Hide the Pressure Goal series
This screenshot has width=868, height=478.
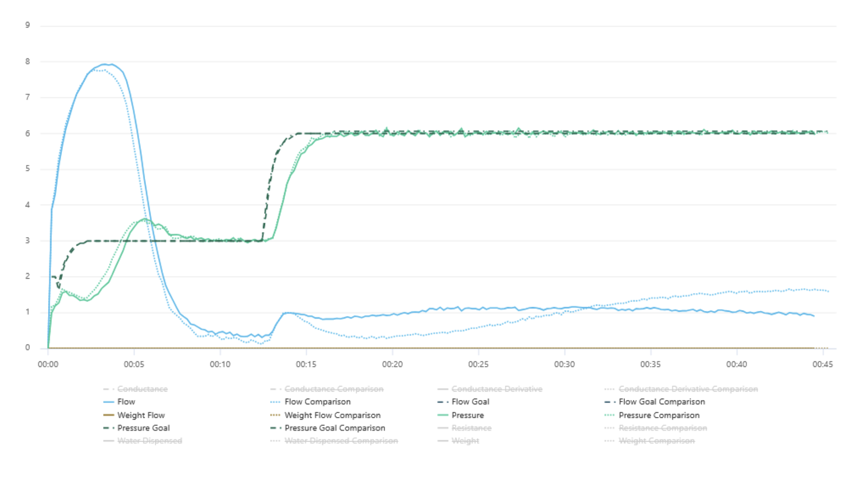click(x=136, y=428)
